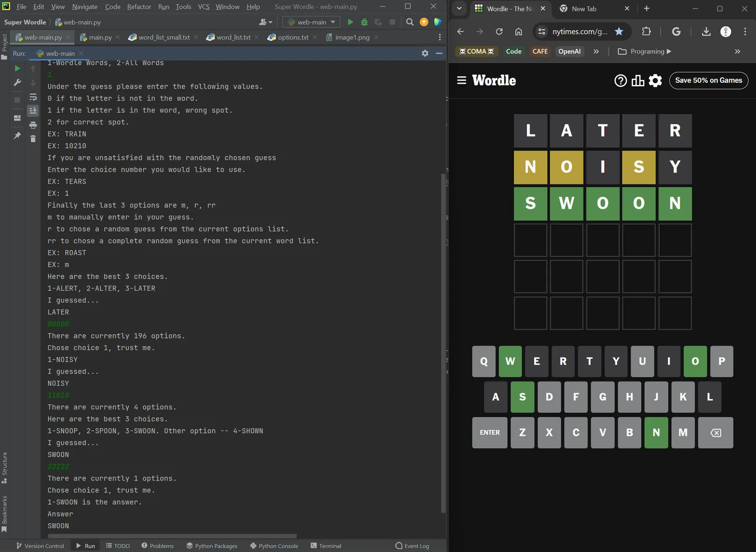Open the OpenAI bookmark

pyautogui.click(x=570, y=51)
